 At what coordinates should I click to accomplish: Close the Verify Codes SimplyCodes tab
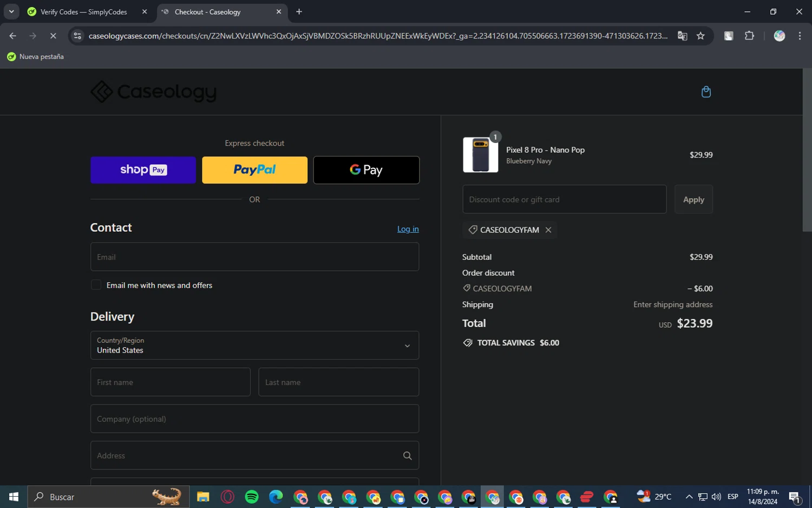coord(145,11)
